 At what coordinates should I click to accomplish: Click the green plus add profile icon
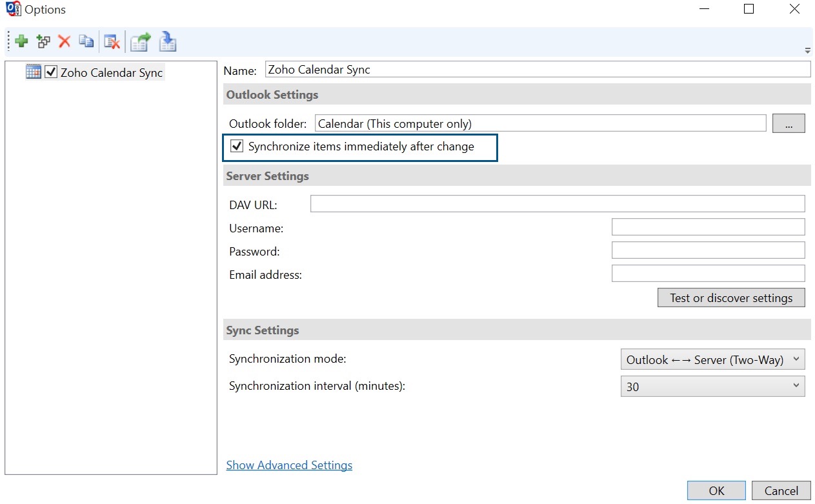22,42
